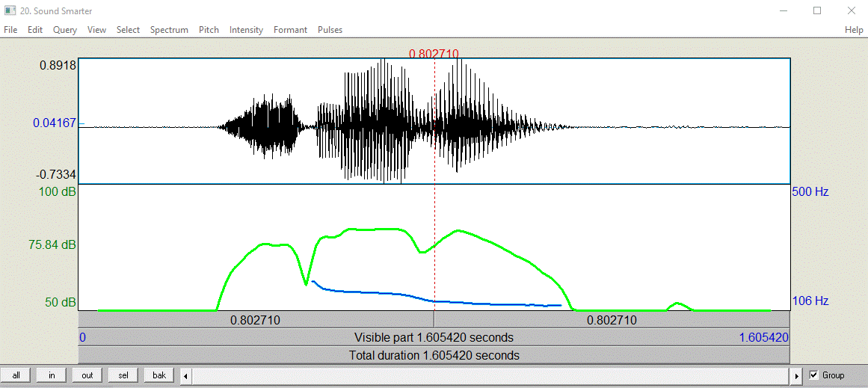Viewport: 868px width, 388px height.
Task: Open the Select menu
Action: (128, 30)
